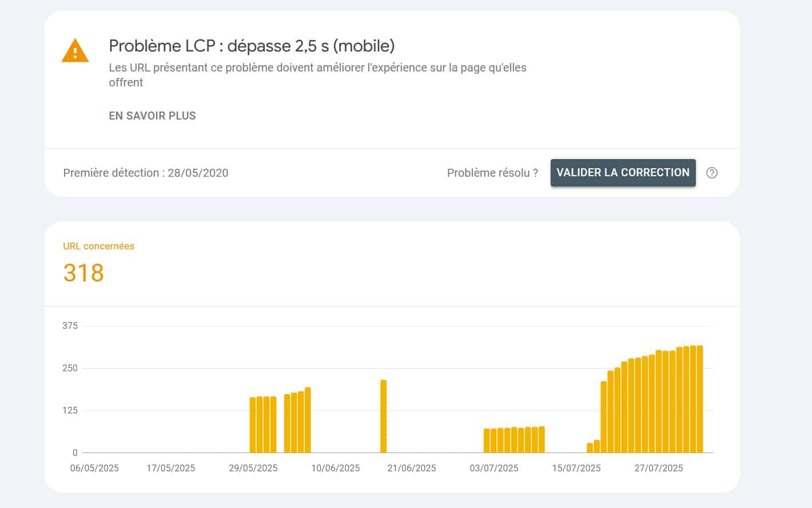Select the URL concernées 318 metric

pos(98,264)
